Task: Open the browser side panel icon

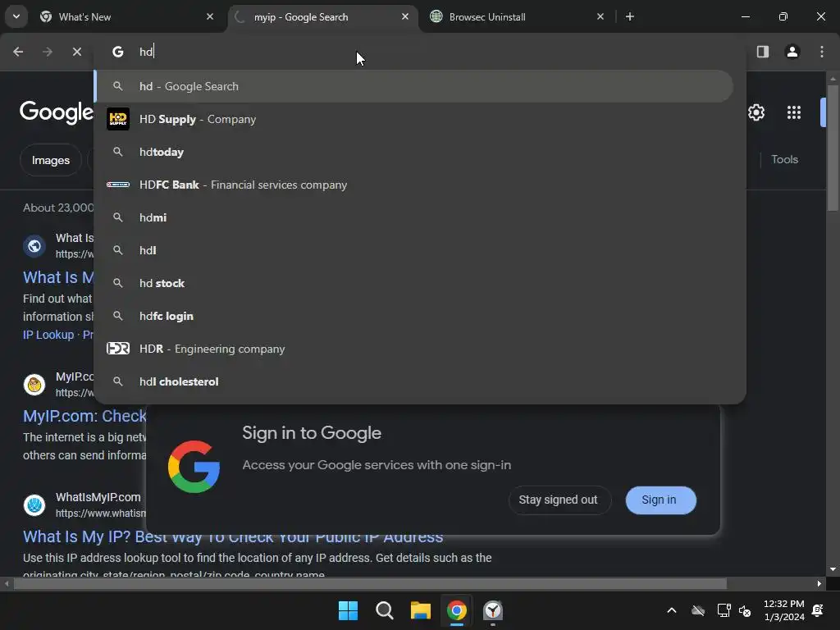Action: pos(763,52)
